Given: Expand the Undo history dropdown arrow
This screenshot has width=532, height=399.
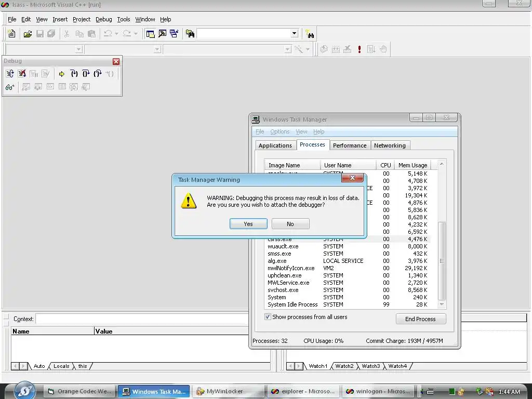Looking at the screenshot, I should [x=117, y=34].
